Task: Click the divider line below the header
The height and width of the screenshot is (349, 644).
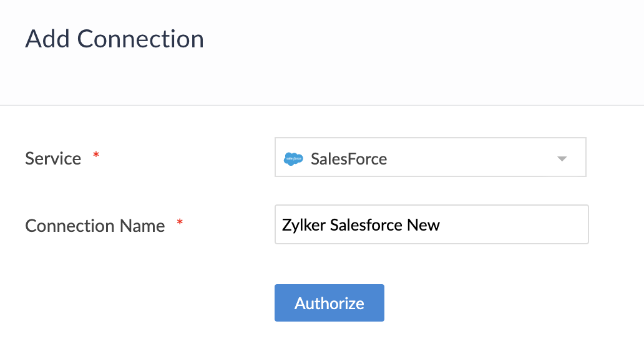Action: click(x=322, y=105)
